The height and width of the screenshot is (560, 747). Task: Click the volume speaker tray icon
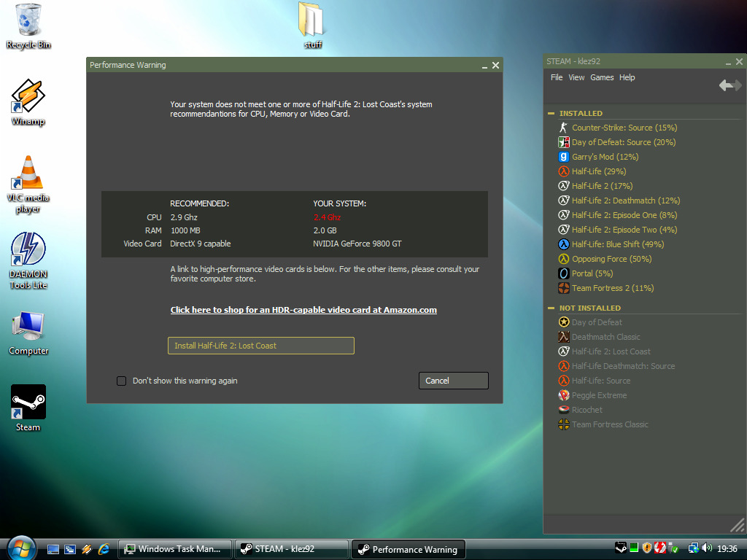(x=707, y=548)
